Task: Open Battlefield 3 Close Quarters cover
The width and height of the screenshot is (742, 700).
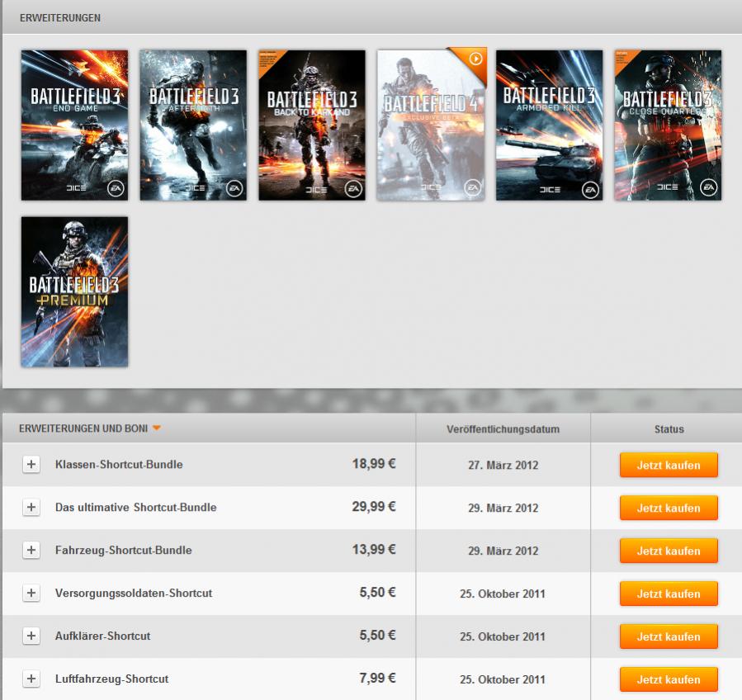Action: click(669, 125)
